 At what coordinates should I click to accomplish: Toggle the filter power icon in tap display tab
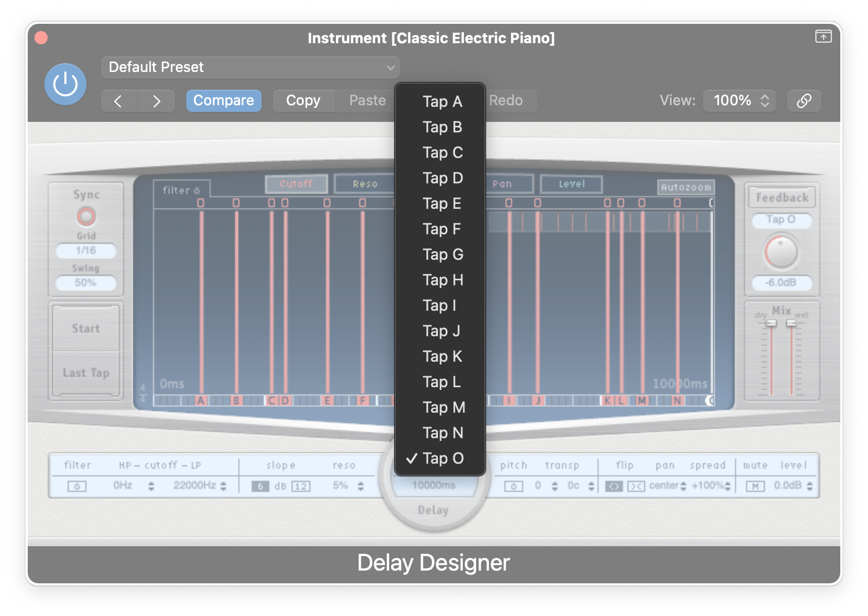(197, 191)
